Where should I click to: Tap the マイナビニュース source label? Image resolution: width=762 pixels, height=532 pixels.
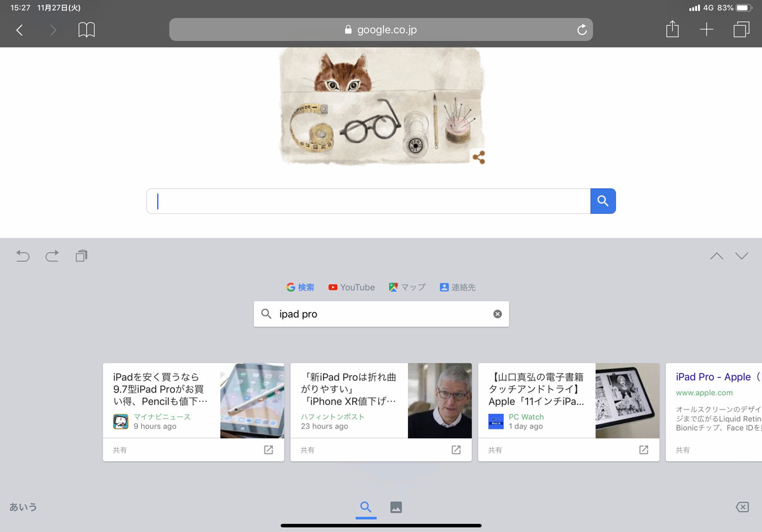162,417
